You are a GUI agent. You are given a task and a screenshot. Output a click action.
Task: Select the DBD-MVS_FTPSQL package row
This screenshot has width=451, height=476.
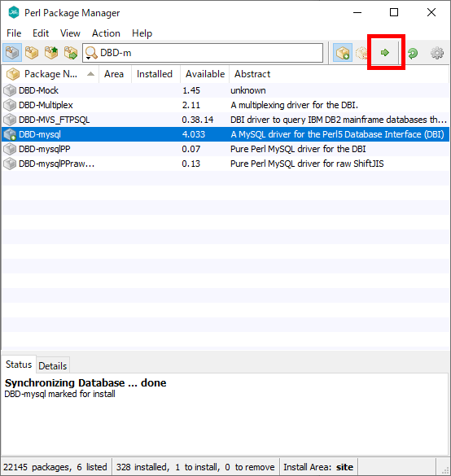click(225, 120)
